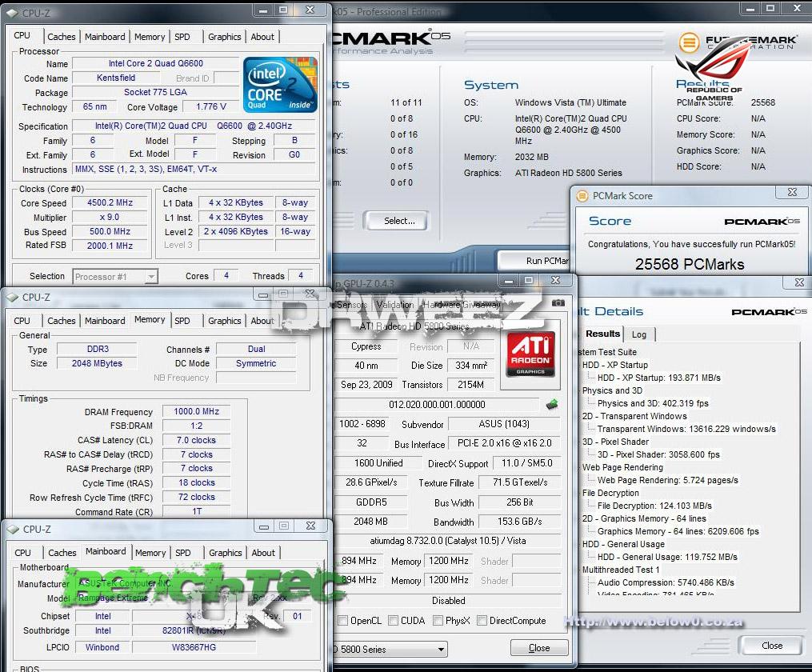Image resolution: width=812 pixels, height=672 pixels.
Task: Minimize the top CPU-Z window
Action: tap(263, 10)
